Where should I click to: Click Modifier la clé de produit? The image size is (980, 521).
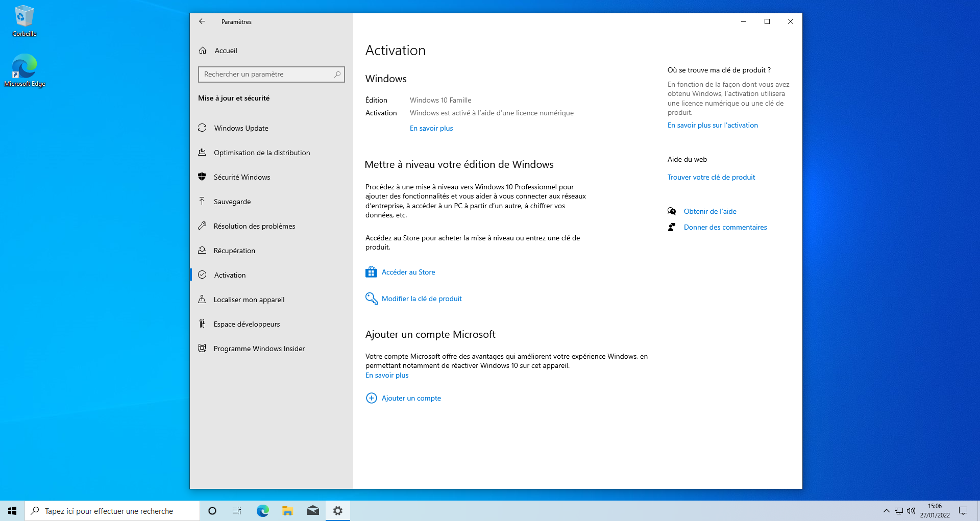[422, 299]
